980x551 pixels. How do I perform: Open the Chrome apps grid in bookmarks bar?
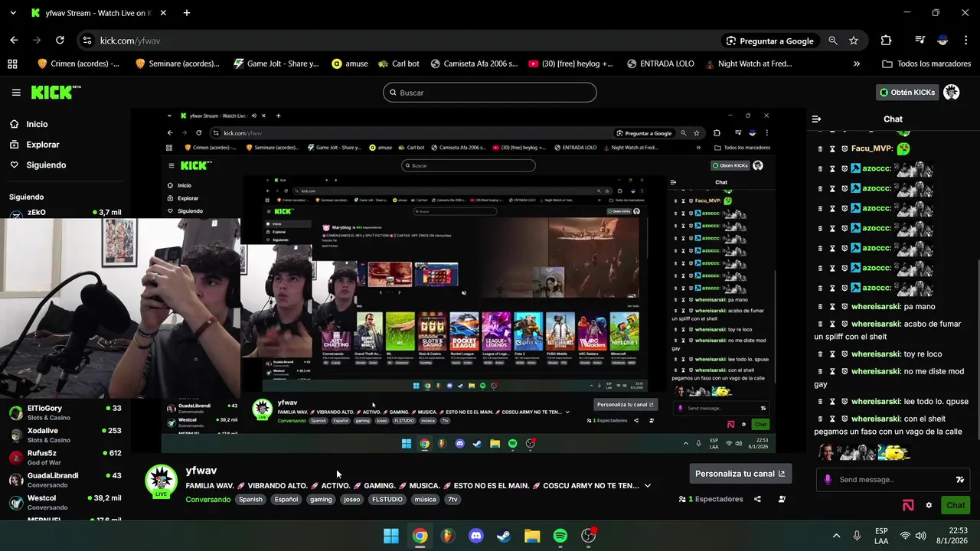pos(12,64)
